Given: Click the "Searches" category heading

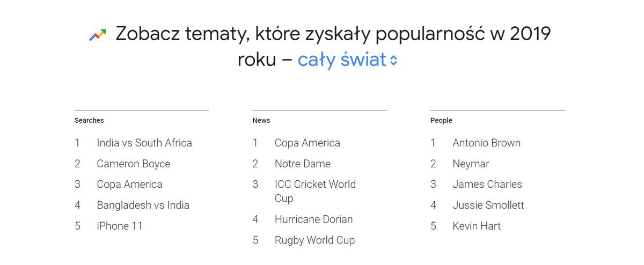Looking at the screenshot, I should pos(89,121).
